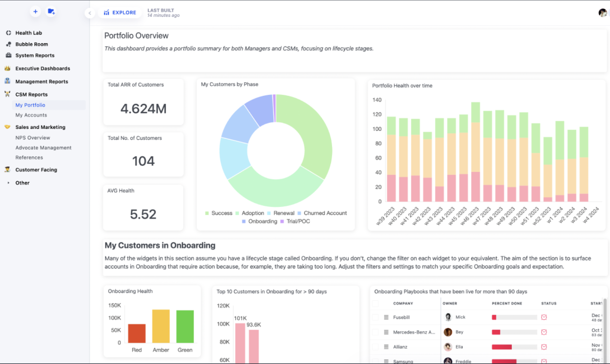Click the new folder icon
Screen dimensions: 610x364
[51, 12]
